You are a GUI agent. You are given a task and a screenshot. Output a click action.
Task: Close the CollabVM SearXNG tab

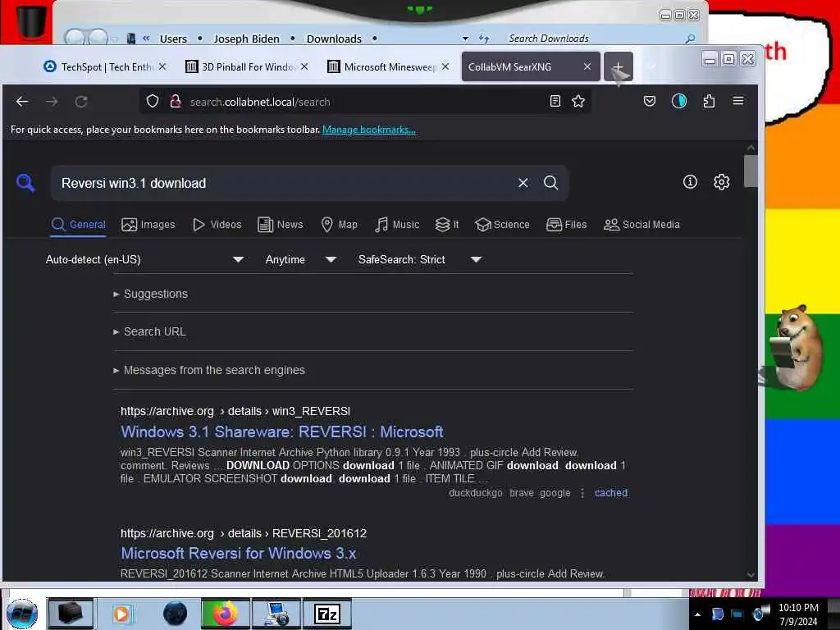click(x=587, y=66)
